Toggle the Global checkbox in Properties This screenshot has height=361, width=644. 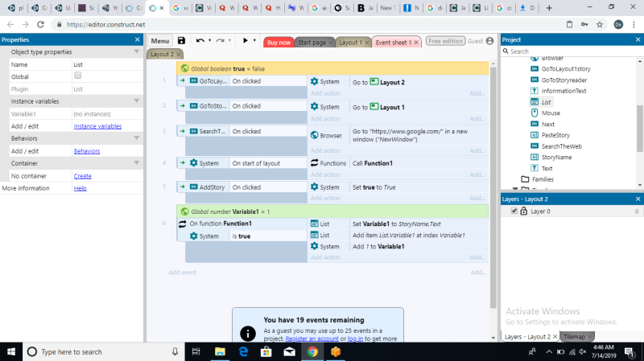point(77,76)
